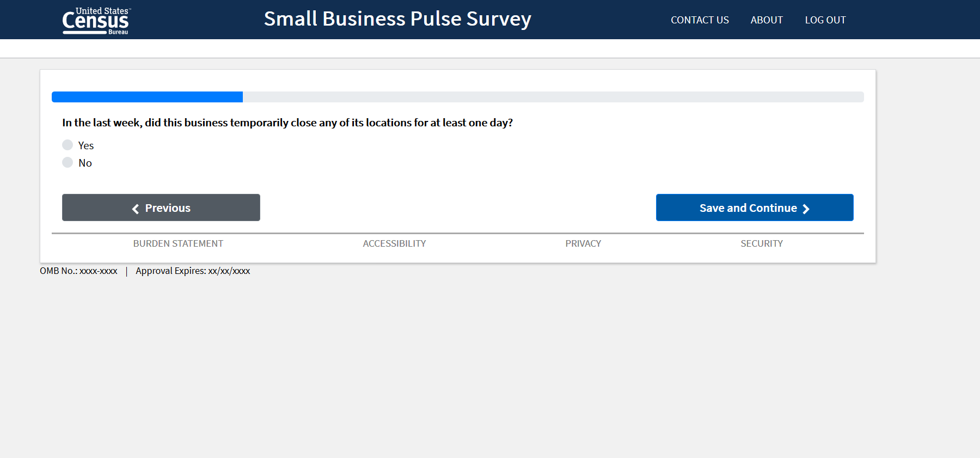This screenshot has width=980, height=458.
Task: Open the Burden Statement link
Action: coord(178,243)
